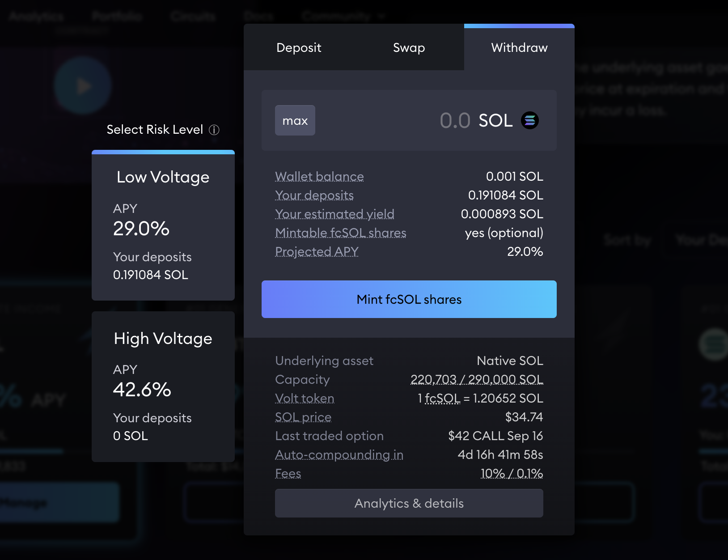The image size is (728, 560).
Task: Click the $42 CALL Sep 16 value
Action: [x=495, y=436]
